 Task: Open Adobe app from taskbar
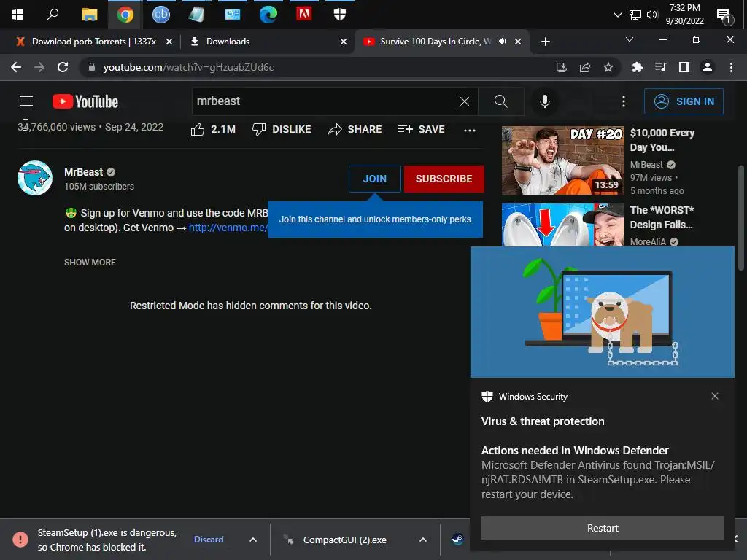304,15
